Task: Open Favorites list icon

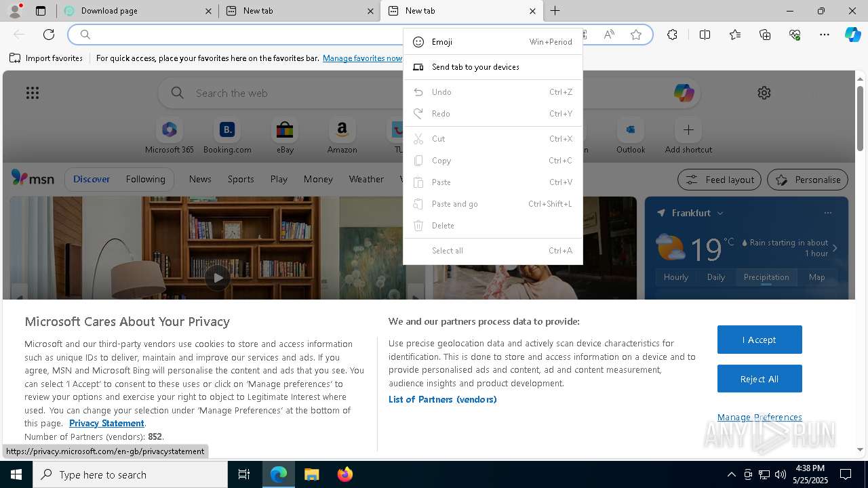Action: tap(735, 35)
